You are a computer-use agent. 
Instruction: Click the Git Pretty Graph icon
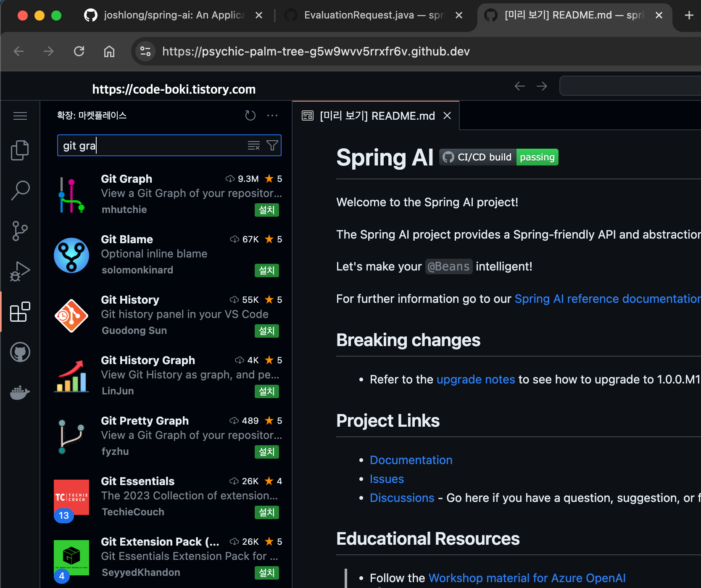(71, 437)
